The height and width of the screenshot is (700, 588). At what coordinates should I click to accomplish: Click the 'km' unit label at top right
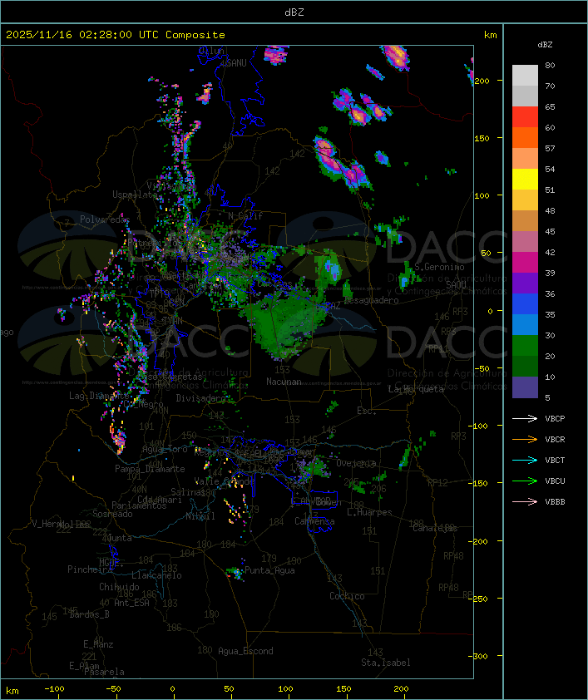[490, 35]
